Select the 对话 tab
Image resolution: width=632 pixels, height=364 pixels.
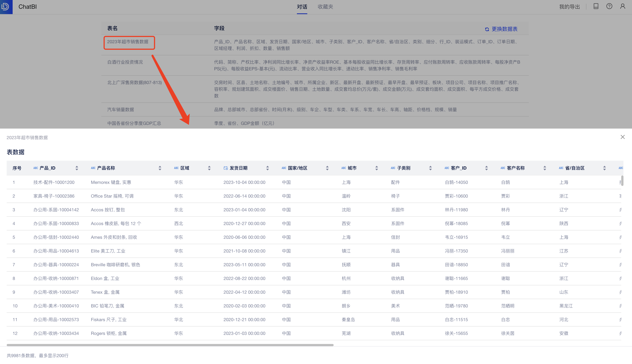pos(302,7)
